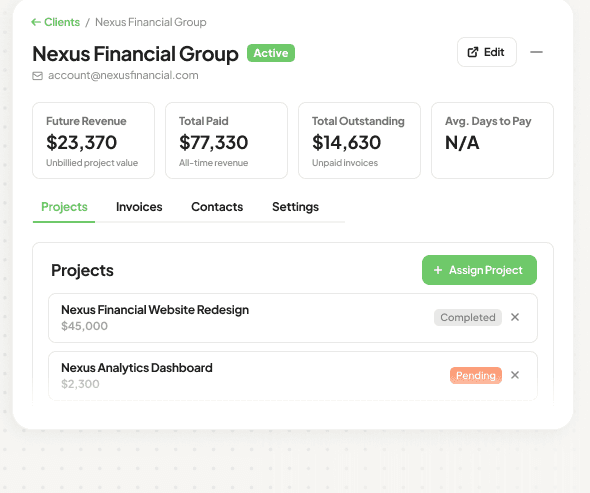Image resolution: width=590 pixels, height=493 pixels.
Task: Switch to the Invoices tab
Action: click(x=139, y=207)
